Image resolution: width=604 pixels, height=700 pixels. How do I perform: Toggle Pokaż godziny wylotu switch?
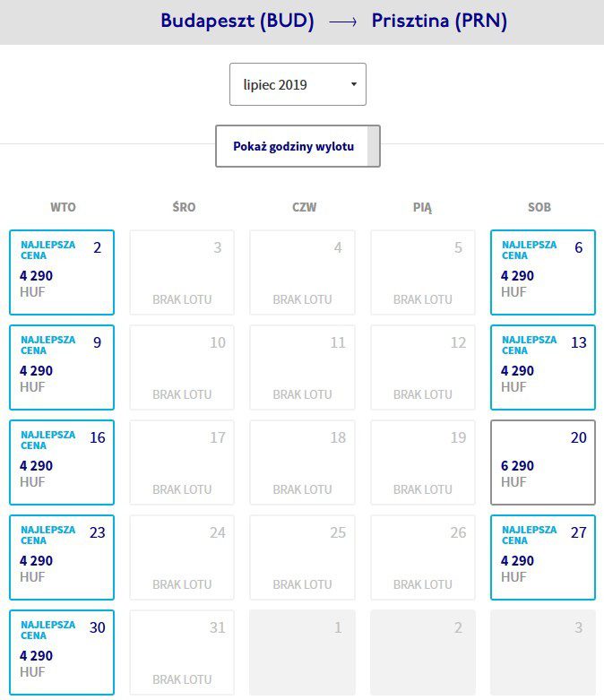[x=298, y=146]
